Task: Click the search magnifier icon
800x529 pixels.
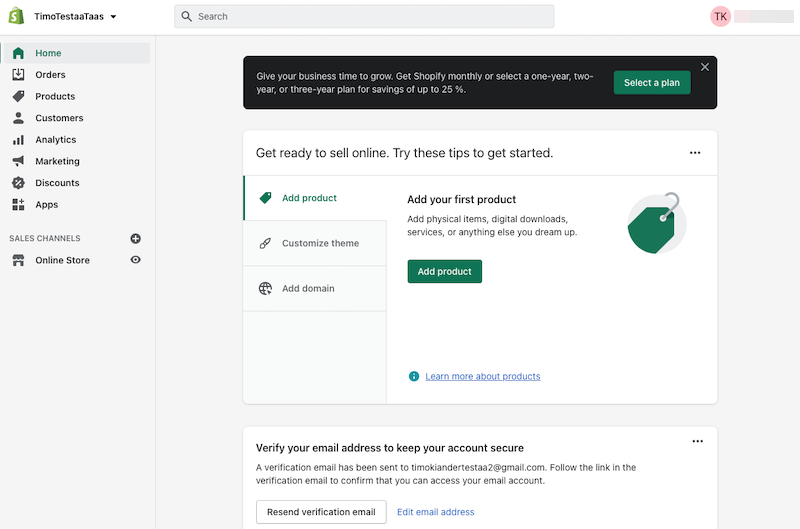Action: click(x=187, y=16)
